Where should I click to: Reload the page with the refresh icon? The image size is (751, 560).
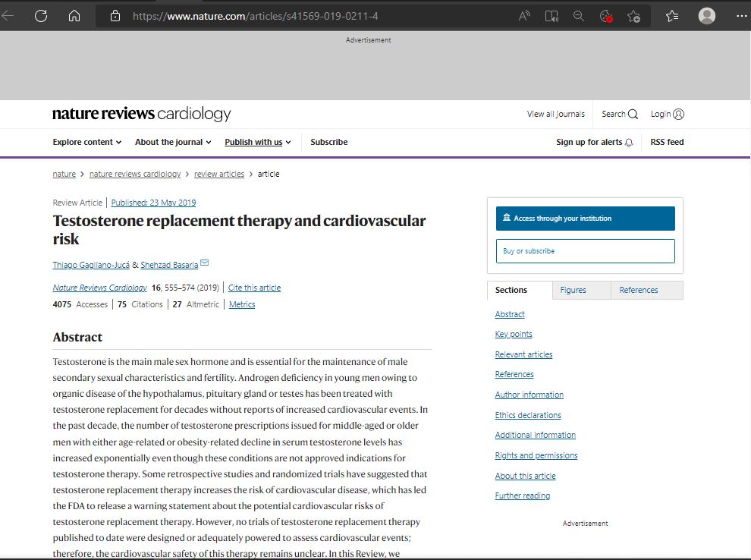click(41, 16)
